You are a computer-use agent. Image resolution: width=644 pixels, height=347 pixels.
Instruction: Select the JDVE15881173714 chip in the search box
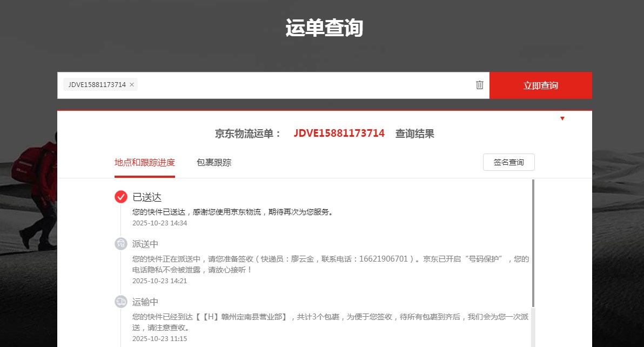pyautogui.click(x=97, y=85)
